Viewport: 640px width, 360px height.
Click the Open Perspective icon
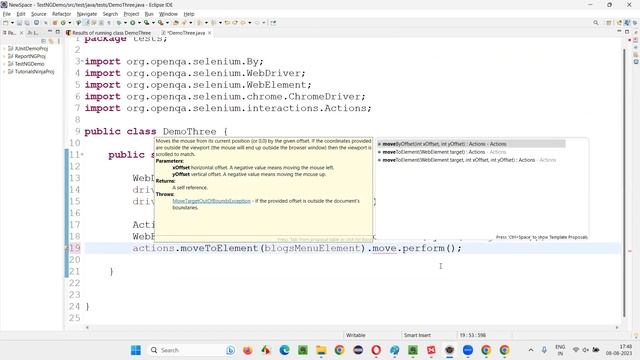click(609, 23)
